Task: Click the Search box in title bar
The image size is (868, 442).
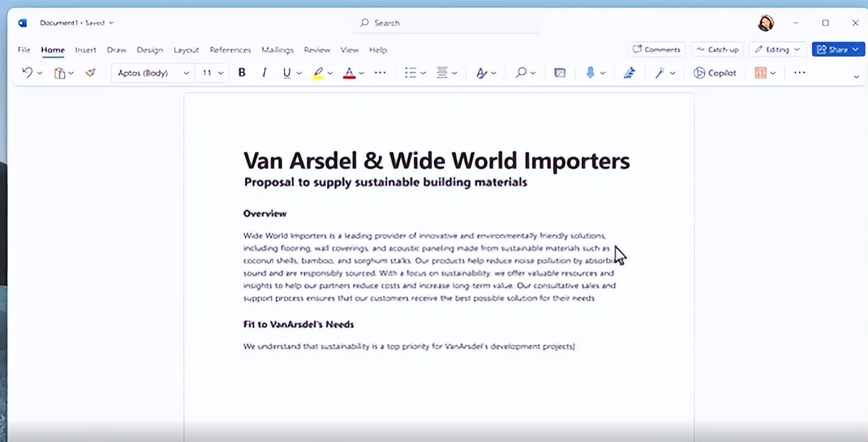Action: coord(448,23)
